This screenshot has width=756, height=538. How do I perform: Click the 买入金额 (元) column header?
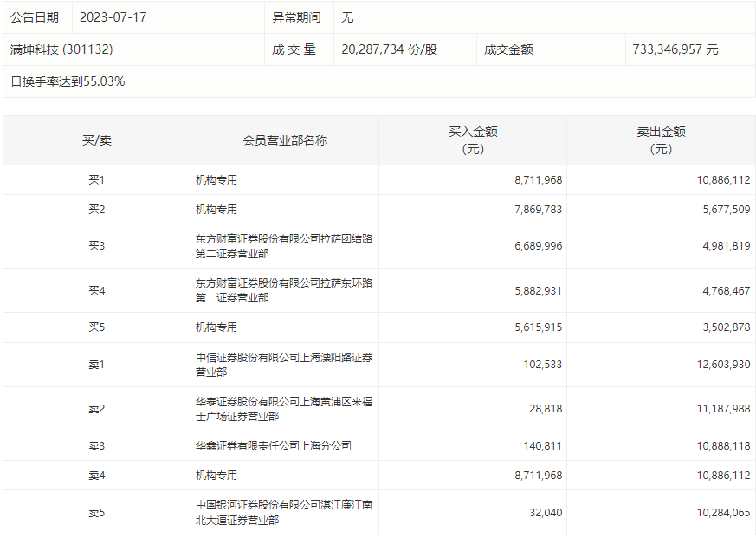pyautogui.click(x=473, y=140)
